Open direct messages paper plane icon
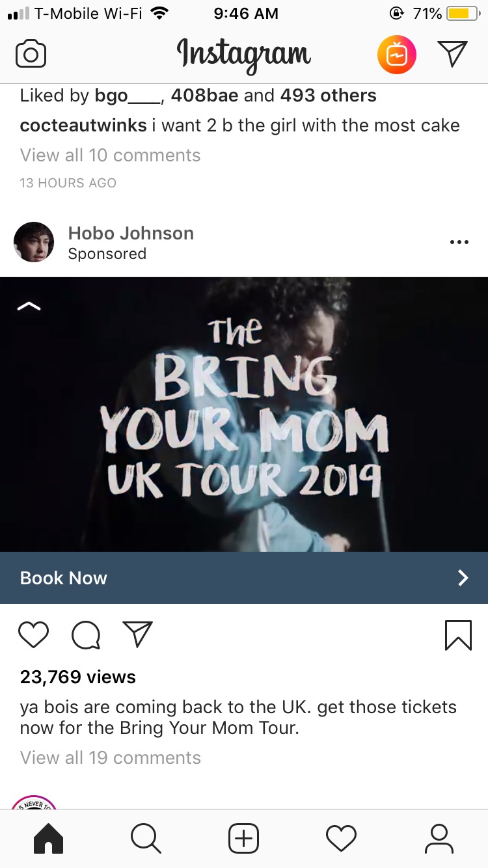The width and height of the screenshot is (488, 868). 452,54
